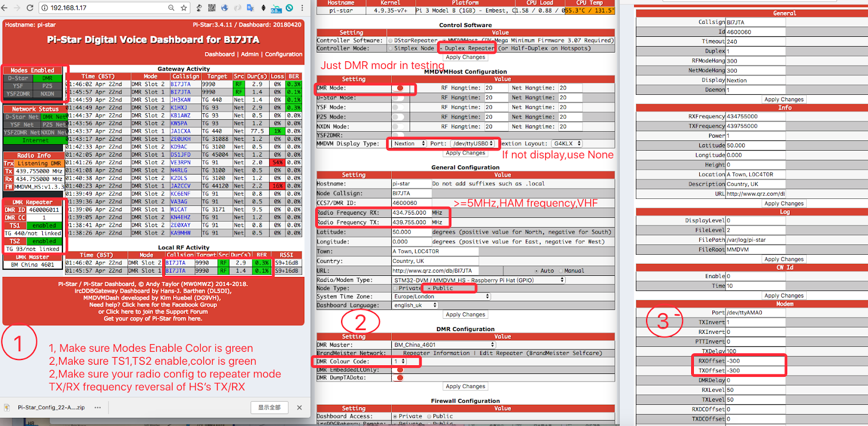Open Edit Repeater BrandMeister Selfcare link
The image size is (868, 426).
click(541, 353)
